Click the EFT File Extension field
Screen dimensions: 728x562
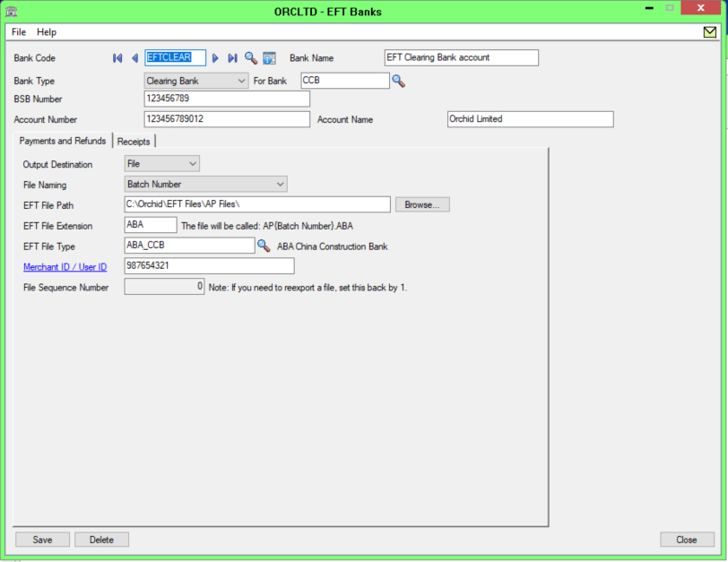click(x=151, y=225)
